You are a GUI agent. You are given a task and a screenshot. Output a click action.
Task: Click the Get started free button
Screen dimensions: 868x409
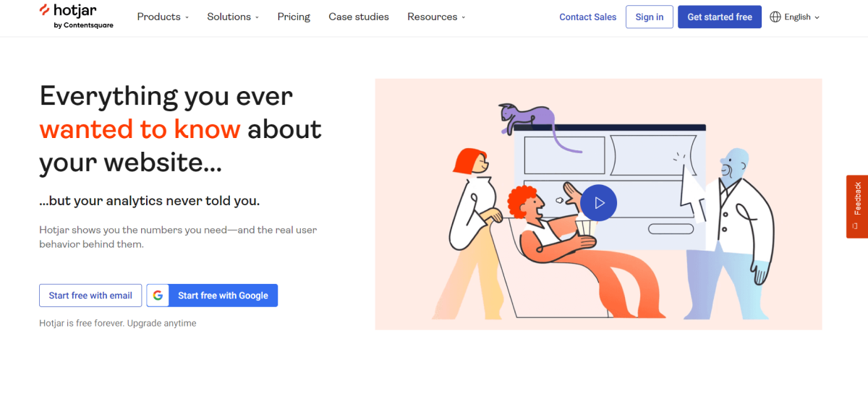pyautogui.click(x=719, y=17)
